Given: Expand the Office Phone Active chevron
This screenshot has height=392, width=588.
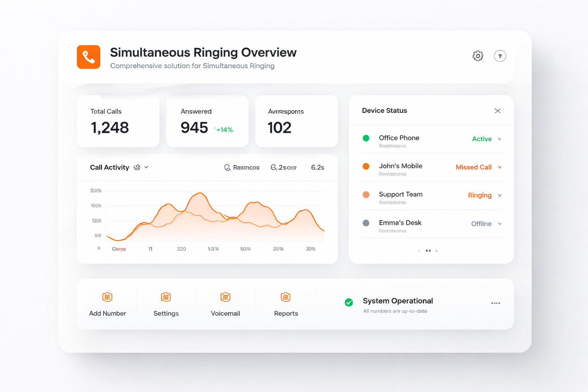Looking at the screenshot, I should 500,139.
